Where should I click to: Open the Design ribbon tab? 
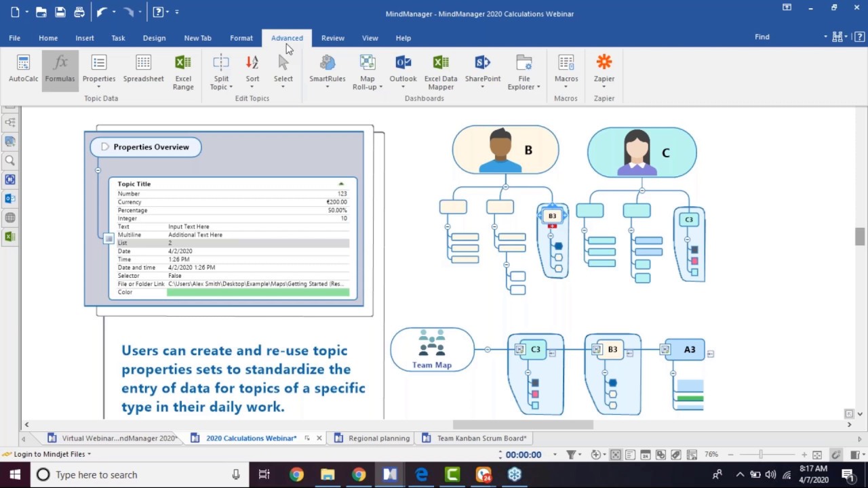point(154,38)
